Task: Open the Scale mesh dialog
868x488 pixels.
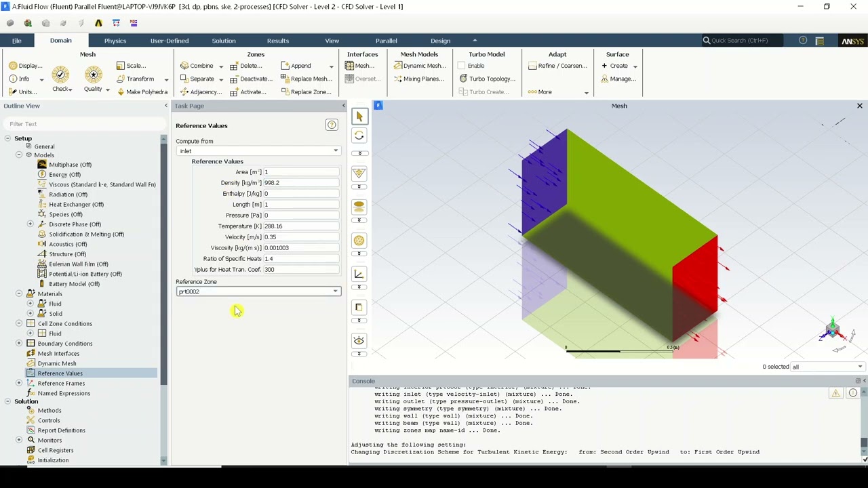Action: point(131,66)
